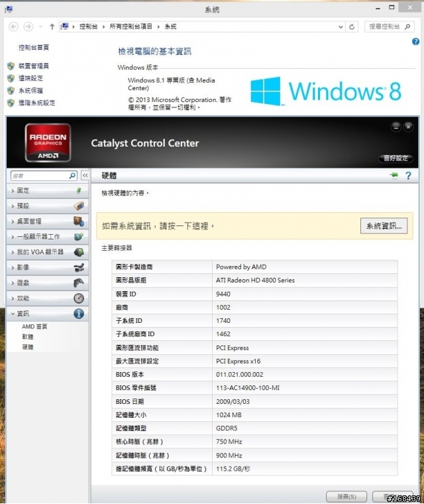
Task: Minimize the Catalyst Control Center window
Action: coord(396,127)
